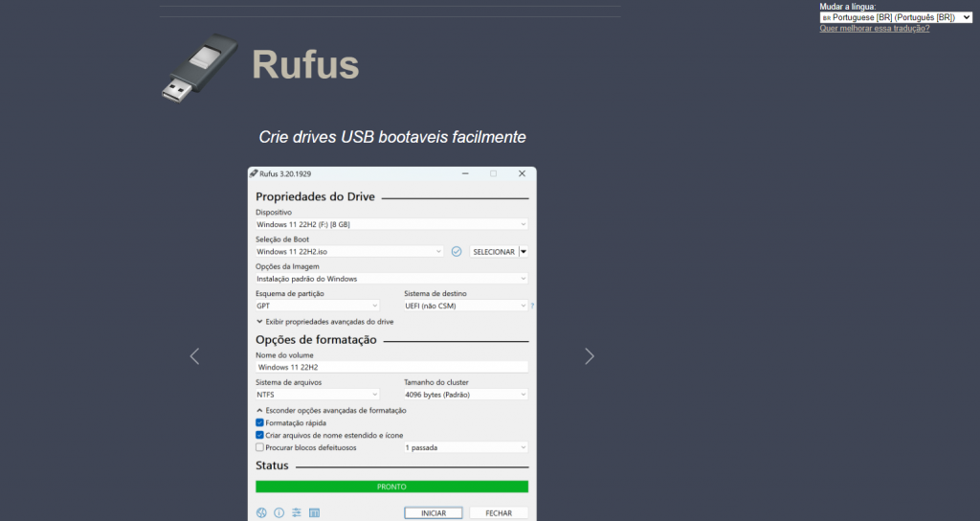Screen dimensions: 980x521
Task: Click the Rufus 3.20.1929 window title
Action: tap(285, 174)
